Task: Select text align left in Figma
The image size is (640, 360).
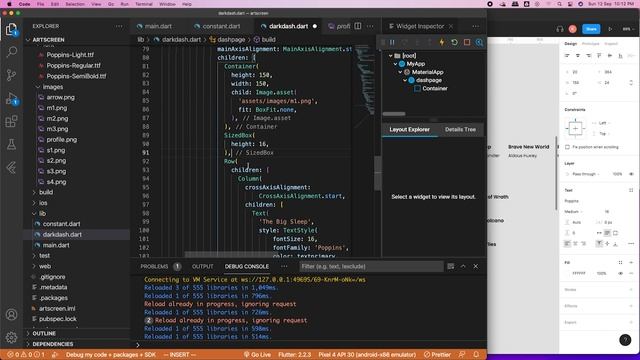Action: coord(567,244)
